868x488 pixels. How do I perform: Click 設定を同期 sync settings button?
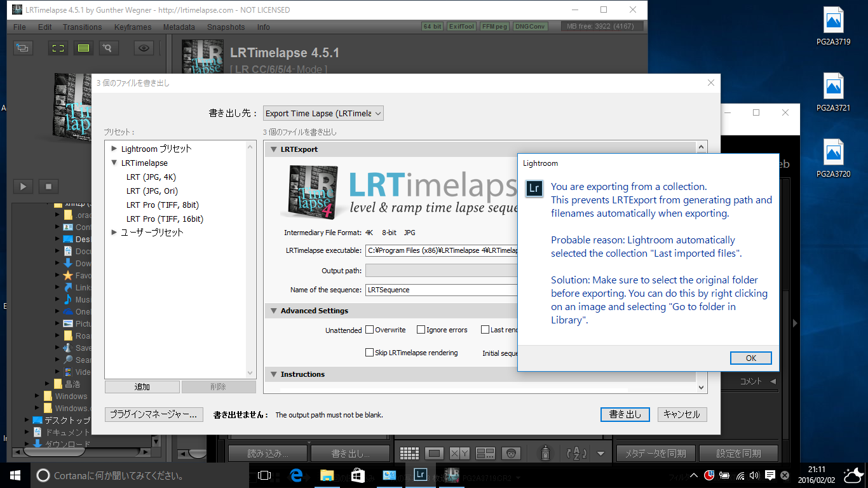click(x=738, y=454)
